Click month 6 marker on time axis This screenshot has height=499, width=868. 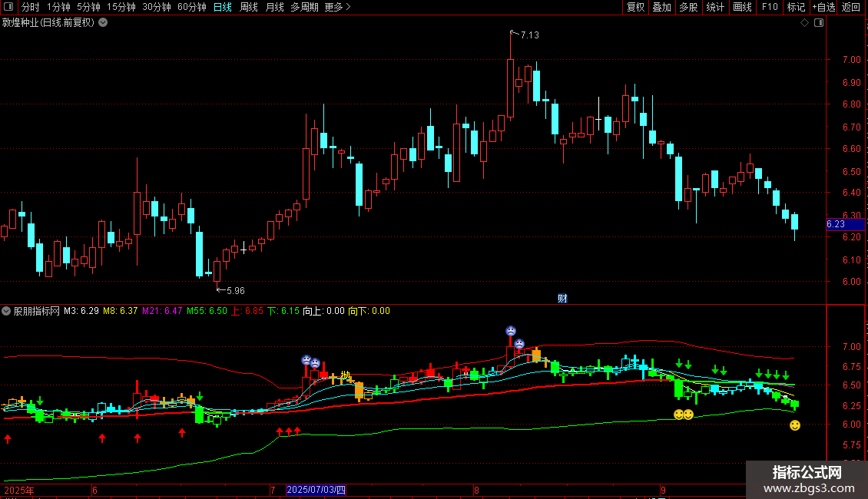(x=95, y=490)
